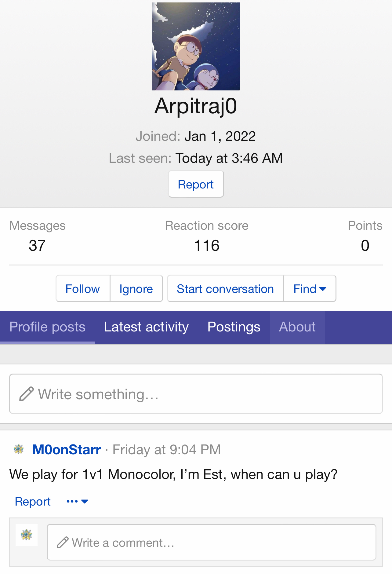Click the pencil icon in the comment field

click(63, 543)
